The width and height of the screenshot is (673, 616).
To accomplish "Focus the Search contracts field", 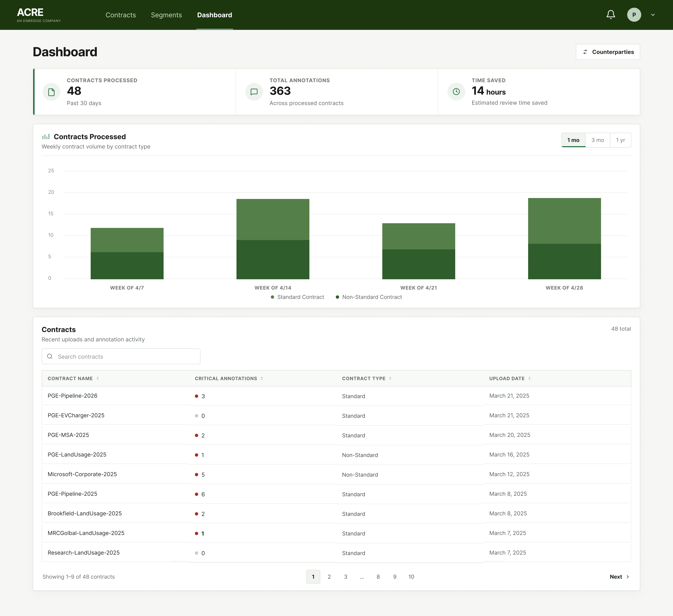I will click(x=121, y=357).
